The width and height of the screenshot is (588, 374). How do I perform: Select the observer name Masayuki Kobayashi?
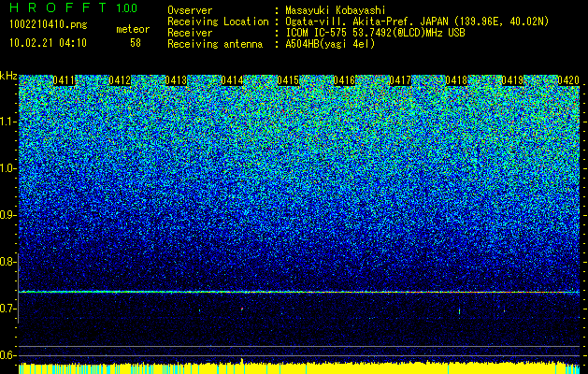coord(336,10)
